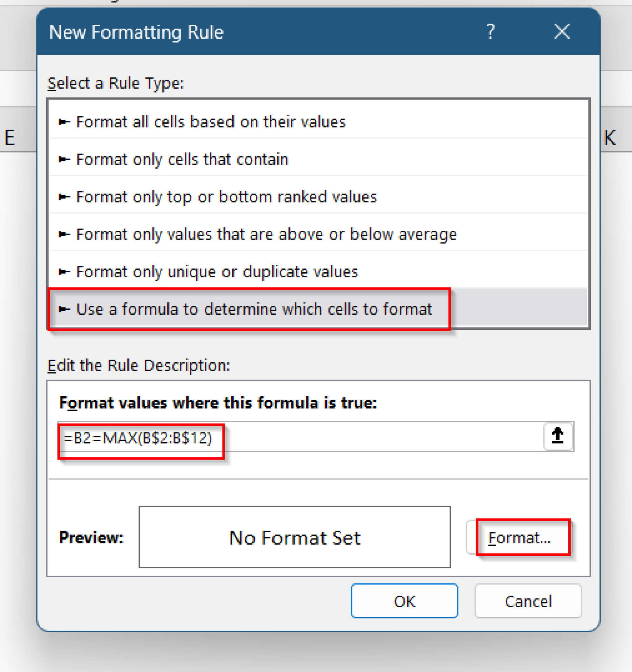This screenshot has width=632, height=672.
Task: Click the arrow icon beside Format only cells that contain
Action: 64,159
